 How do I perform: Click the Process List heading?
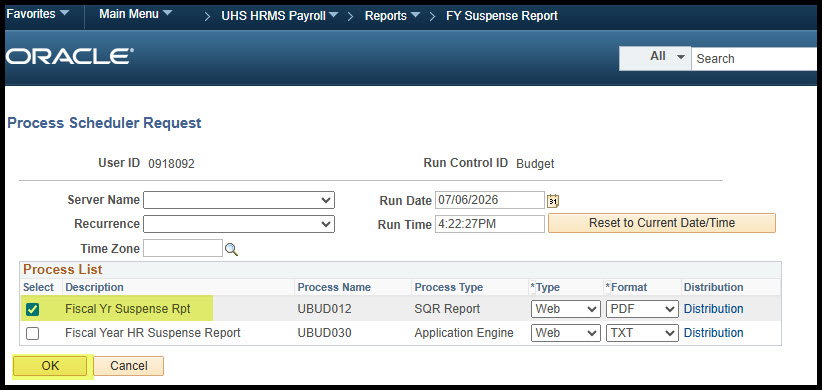63,269
